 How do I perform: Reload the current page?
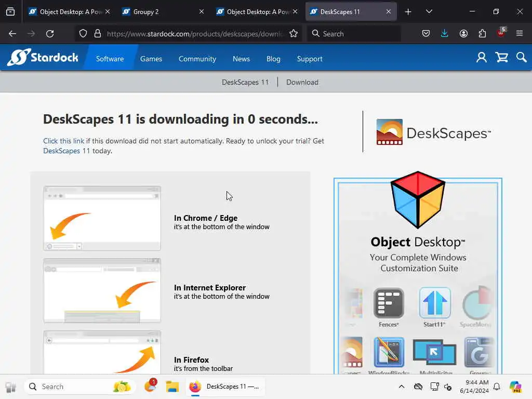(x=50, y=34)
